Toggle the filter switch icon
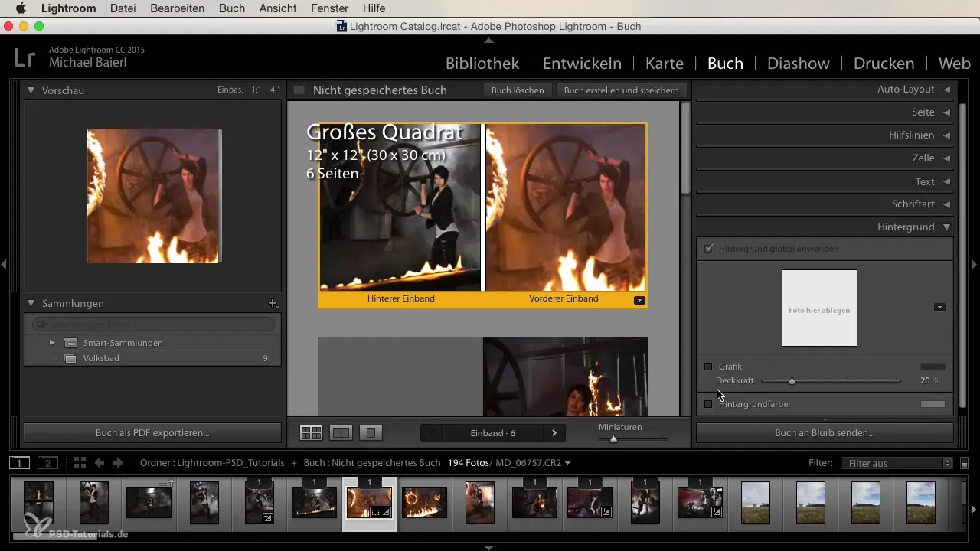The width and height of the screenshot is (980, 551). click(964, 463)
